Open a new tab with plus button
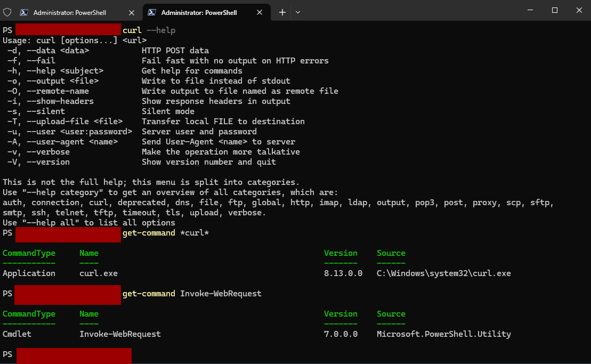Image resolution: width=591 pixels, height=364 pixels. [282, 12]
